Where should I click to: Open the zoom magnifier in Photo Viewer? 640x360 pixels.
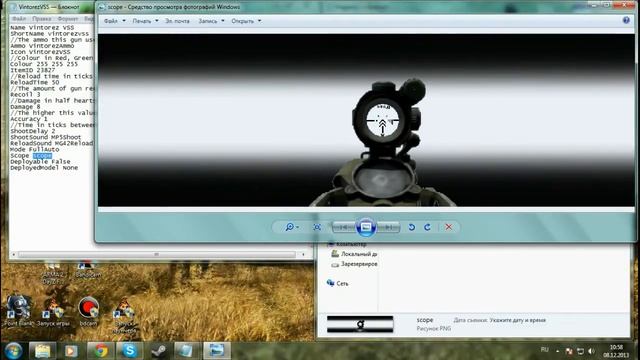tap(291, 227)
